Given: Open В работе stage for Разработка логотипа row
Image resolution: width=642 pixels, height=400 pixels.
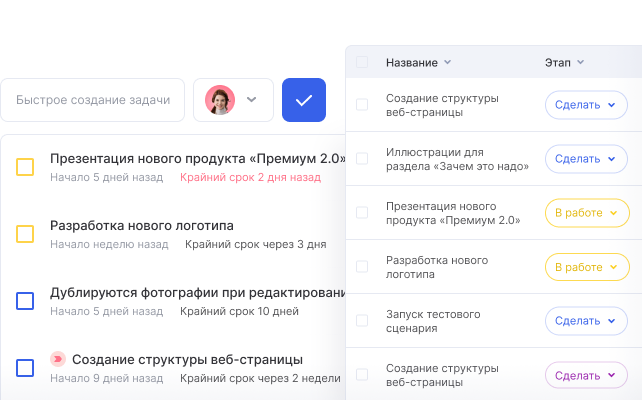Looking at the screenshot, I should pos(587,267).
